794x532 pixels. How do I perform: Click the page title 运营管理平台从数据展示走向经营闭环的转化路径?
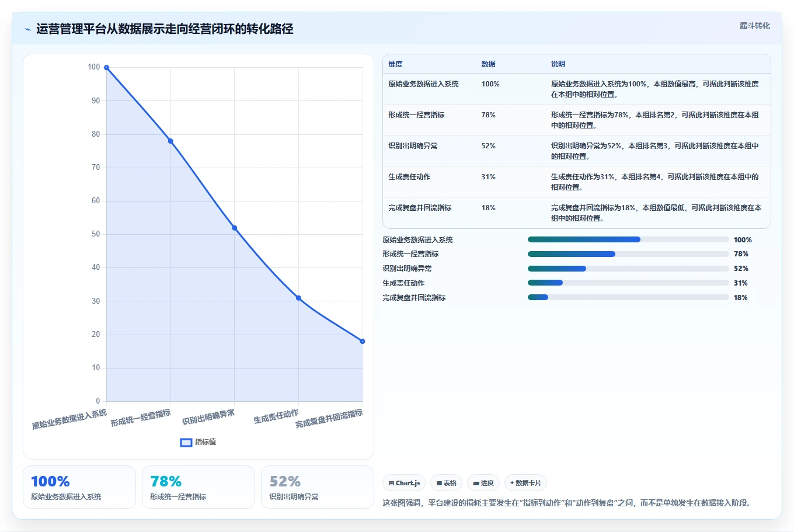(165, 29)
